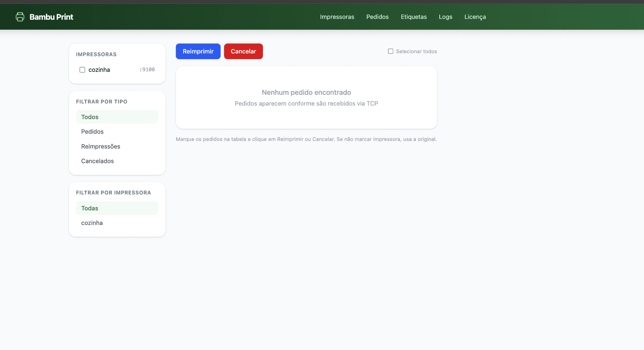
Task: Open the Licença nav item
Action: pos(475,17)
